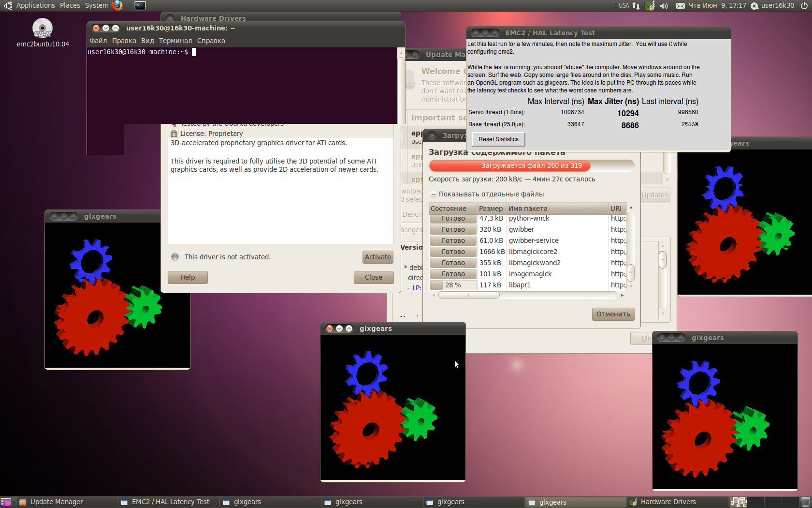Open the mail envelope indicator

click(680, 6)
